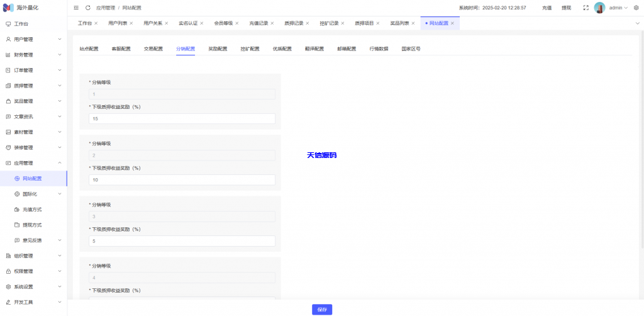Expand the 开发工具 menu chevron

pos(60,302)
